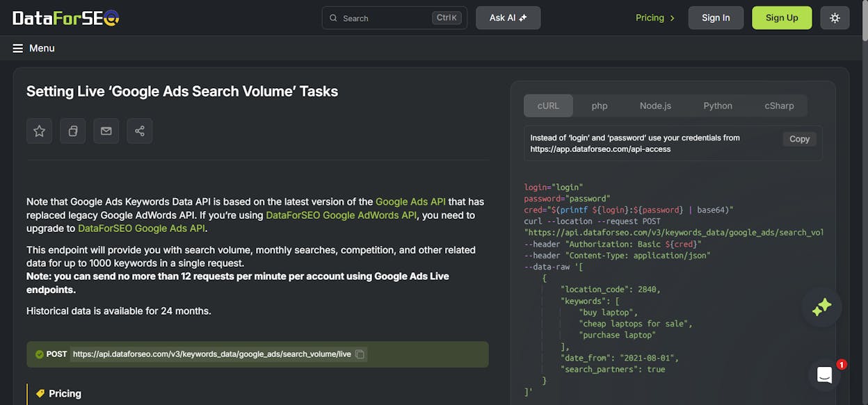
Task: Click the magnifier icon in search box
Action: pyautogui.click(x=333, y=18)
